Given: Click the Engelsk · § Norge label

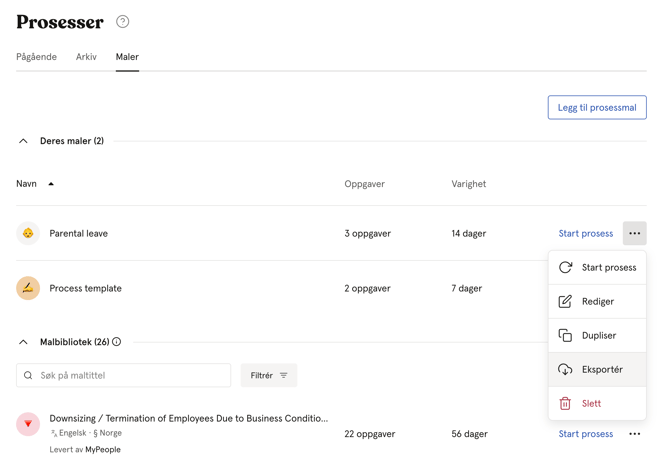Looking at the screenshot, I should 86,433.
